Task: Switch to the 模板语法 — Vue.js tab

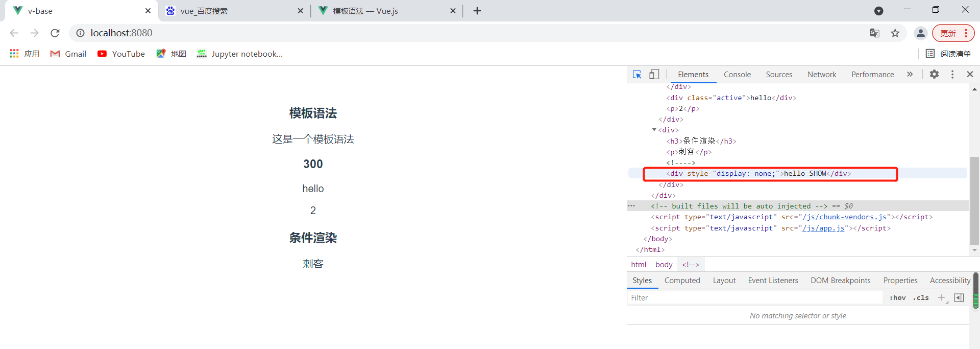Action: pyautogui.click(x=387, y=11)
